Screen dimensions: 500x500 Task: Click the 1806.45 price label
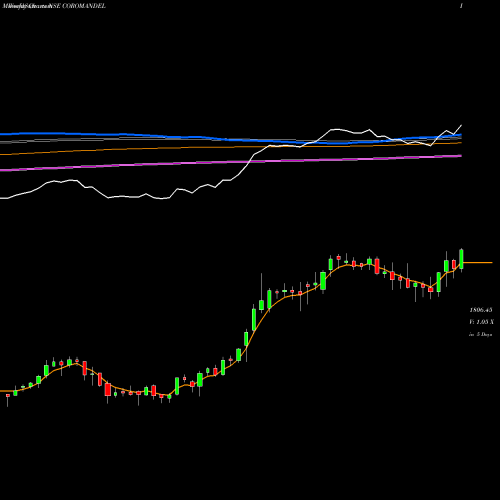(481, 310)
